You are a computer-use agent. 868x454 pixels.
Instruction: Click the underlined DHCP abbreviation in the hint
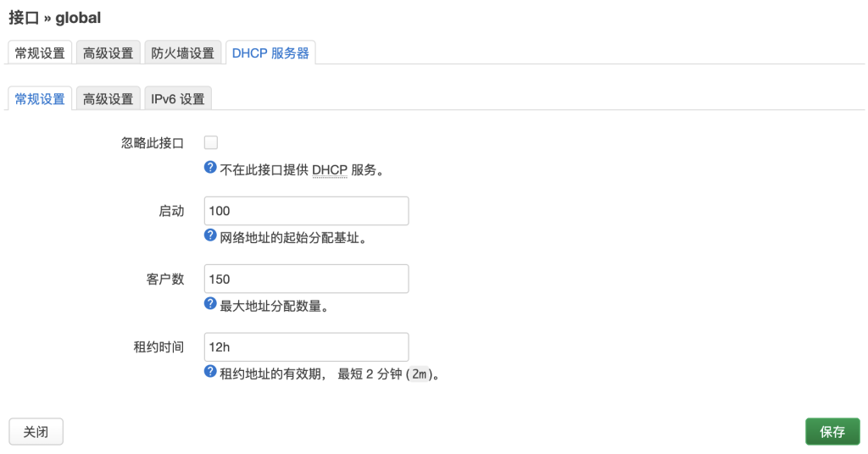[330, 169]
